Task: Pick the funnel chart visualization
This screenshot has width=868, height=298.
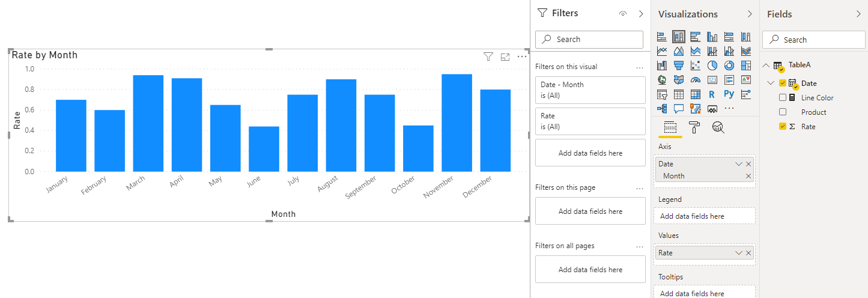Action: [679, 65]
